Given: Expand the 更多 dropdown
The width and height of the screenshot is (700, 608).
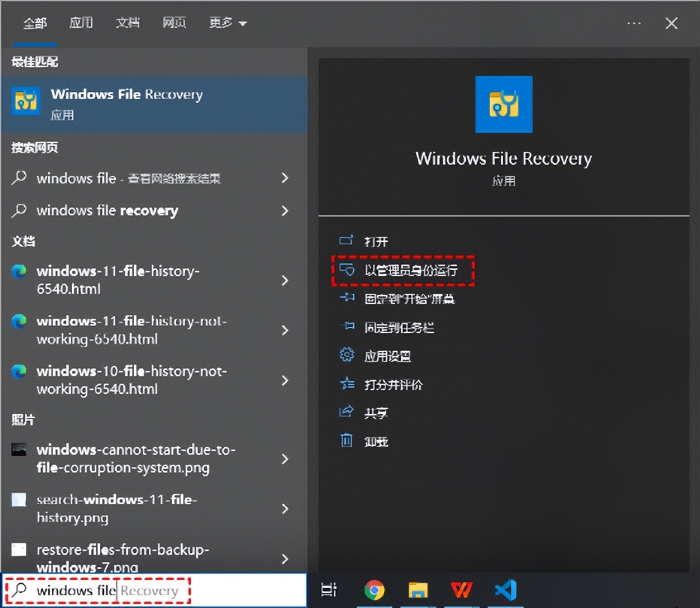Looking at the screenshot, I should click(x=227, y=23).
